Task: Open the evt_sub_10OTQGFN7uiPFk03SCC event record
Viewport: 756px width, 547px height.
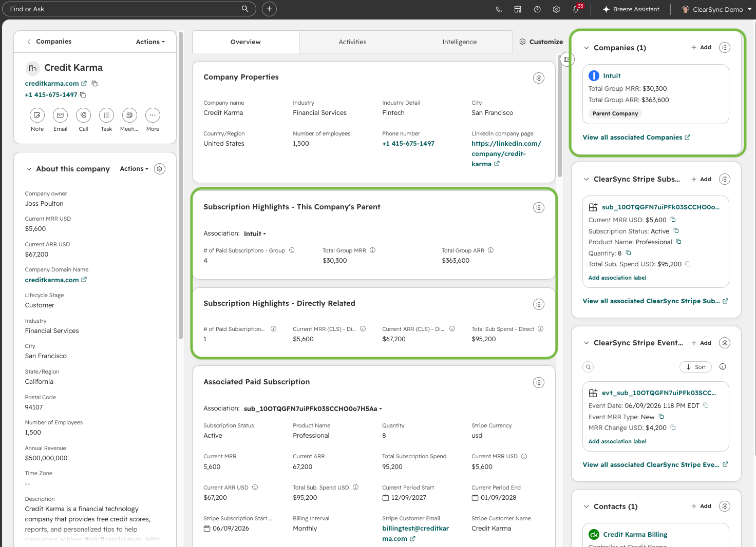Action: click(659, 393)
